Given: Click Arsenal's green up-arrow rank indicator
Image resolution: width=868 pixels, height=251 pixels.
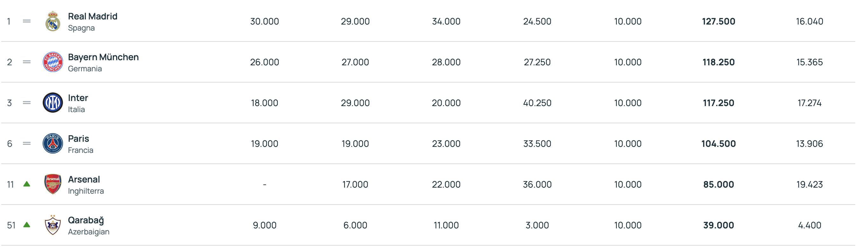Looking at the screenshot, I should point(27,184).
